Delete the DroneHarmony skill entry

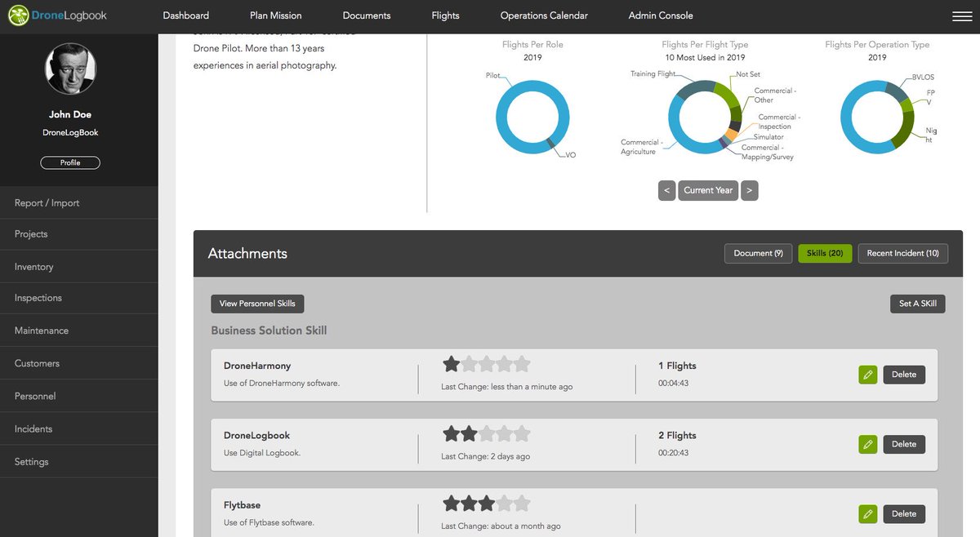pos(903,374)
